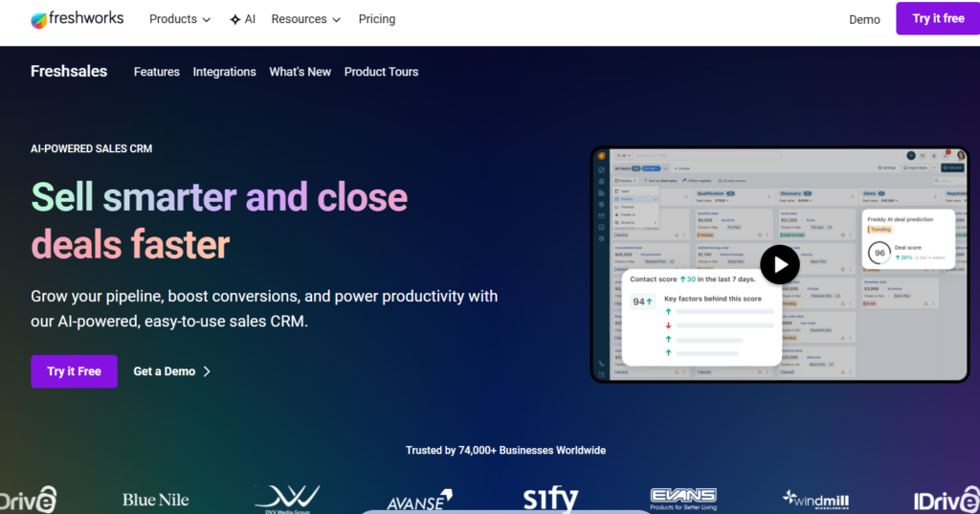Image resolution: width=980 pixels, height=514 pixels.
Task: Play the product video
Action: [x=779, y=265]
